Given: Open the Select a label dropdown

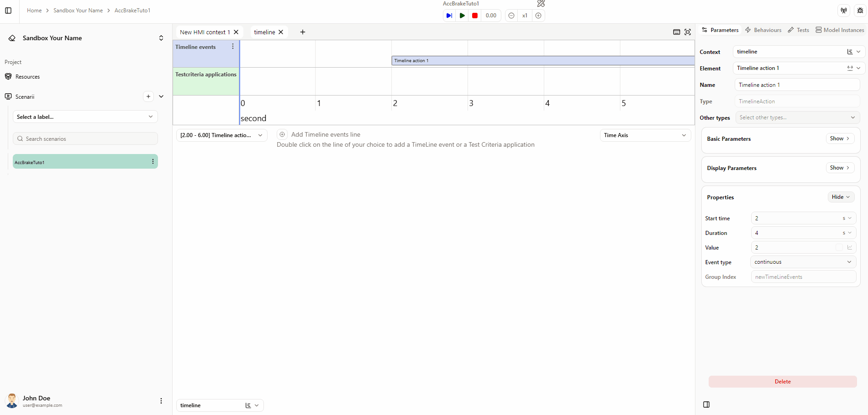Looking at the screenshot, I should [85, 117].
